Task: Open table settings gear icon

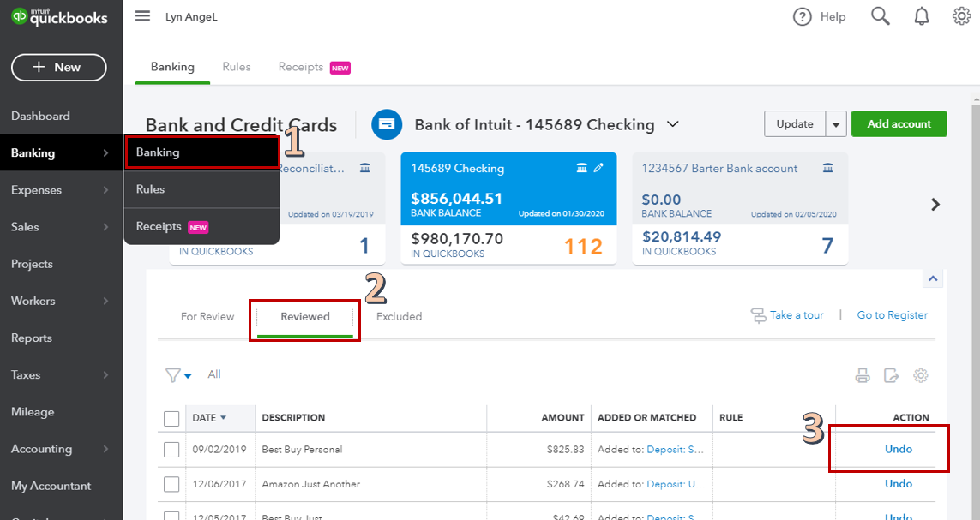Action: click(x=921, y=375)
